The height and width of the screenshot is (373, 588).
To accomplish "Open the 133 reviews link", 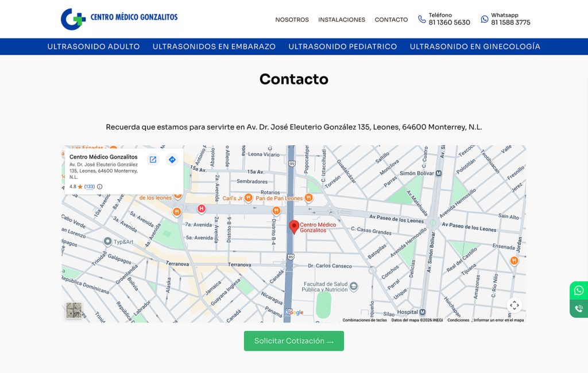I will pyautogui.click(x=90, y=187).
